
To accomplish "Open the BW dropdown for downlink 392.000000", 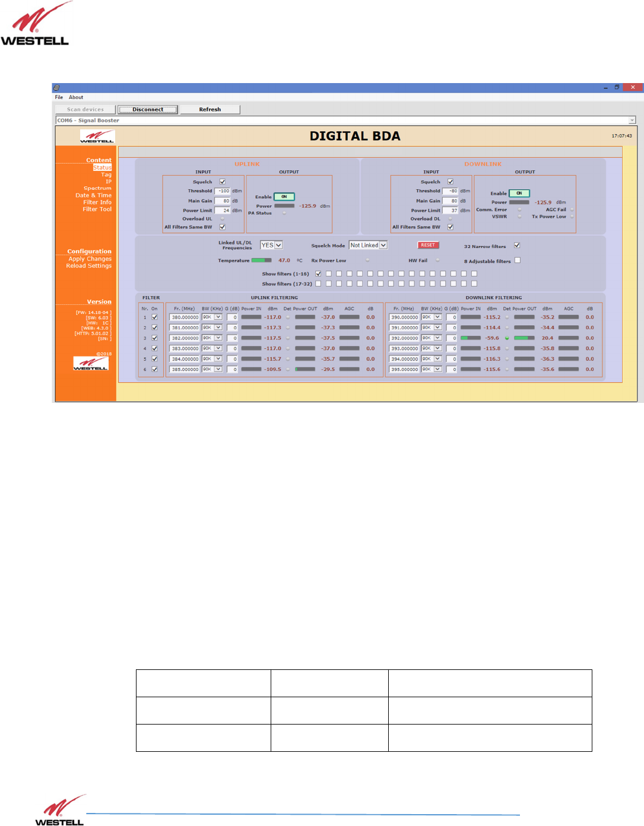I will (x=432, y=338).
